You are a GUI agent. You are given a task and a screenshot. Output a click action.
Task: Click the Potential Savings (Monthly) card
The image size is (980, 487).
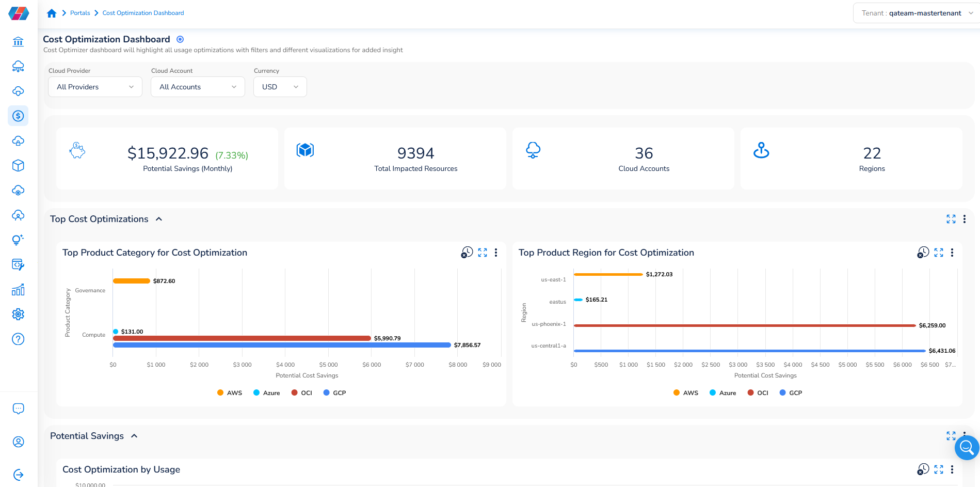coord(167,159)
